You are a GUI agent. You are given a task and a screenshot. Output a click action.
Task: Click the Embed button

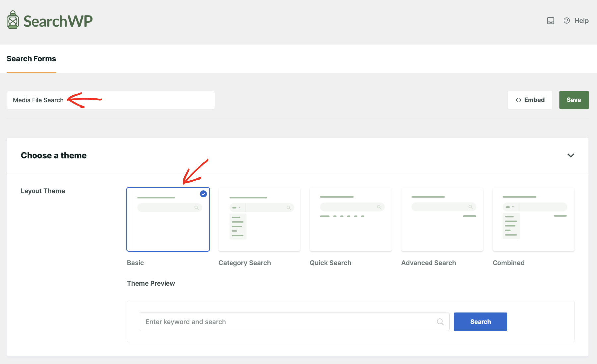(530, 100)
